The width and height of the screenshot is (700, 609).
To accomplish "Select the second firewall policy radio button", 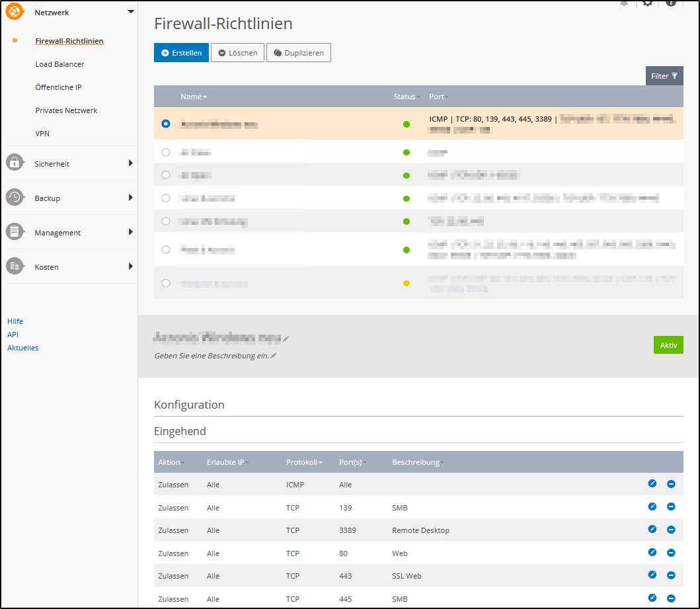I will [166, 152].
